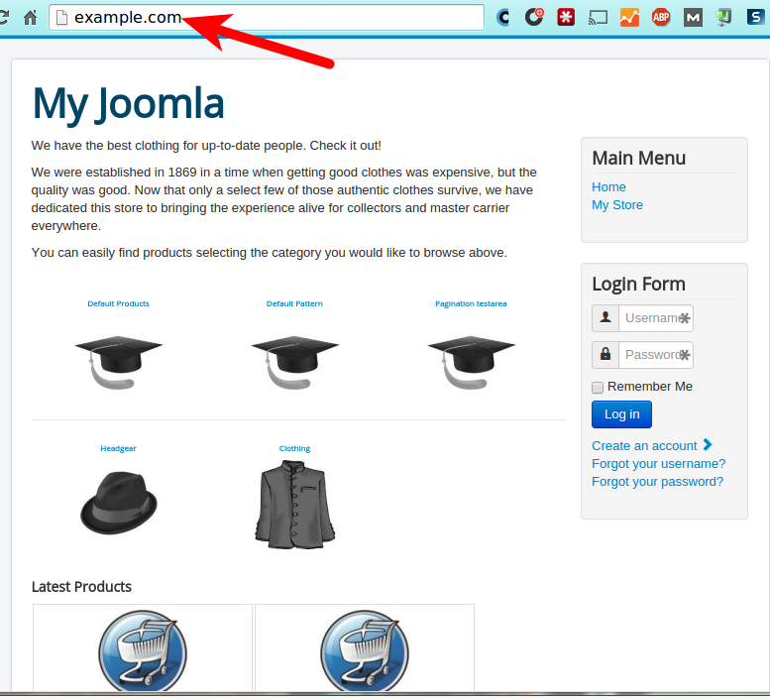This screenshot has width=770, height=700.
Task: Click the graduation cap under Default Pattern
Action: click(294, 363)
